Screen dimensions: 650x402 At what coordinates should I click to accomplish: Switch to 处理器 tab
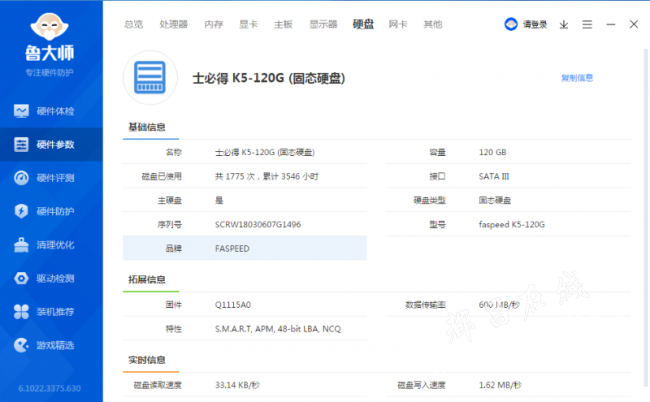(x=174, y=24)
